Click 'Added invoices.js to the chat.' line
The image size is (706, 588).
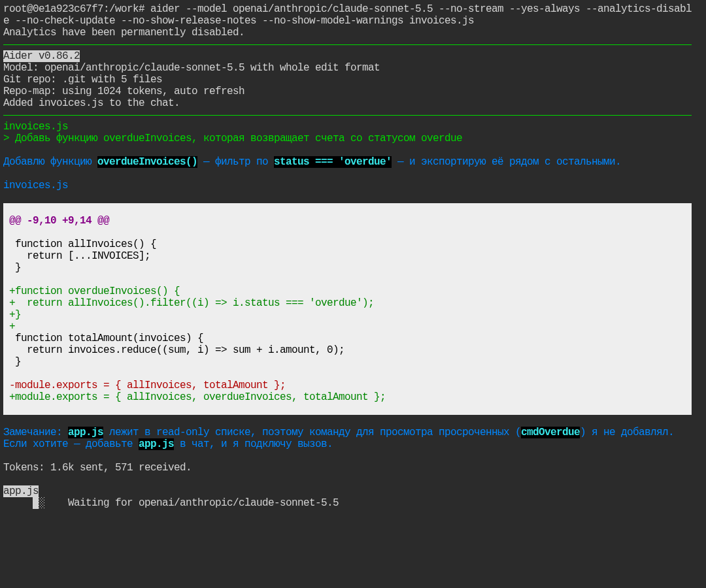coord(92,103)
